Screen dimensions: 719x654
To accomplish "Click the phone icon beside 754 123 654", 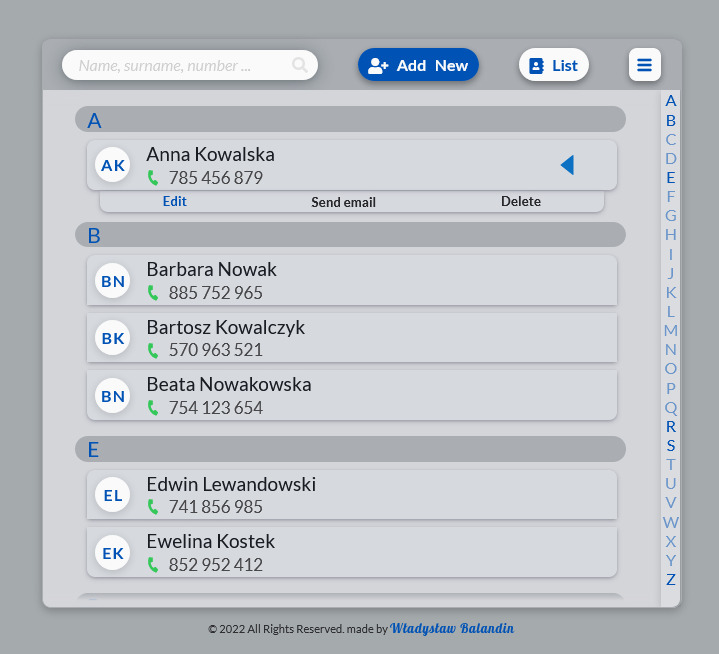I will (153, 408).
